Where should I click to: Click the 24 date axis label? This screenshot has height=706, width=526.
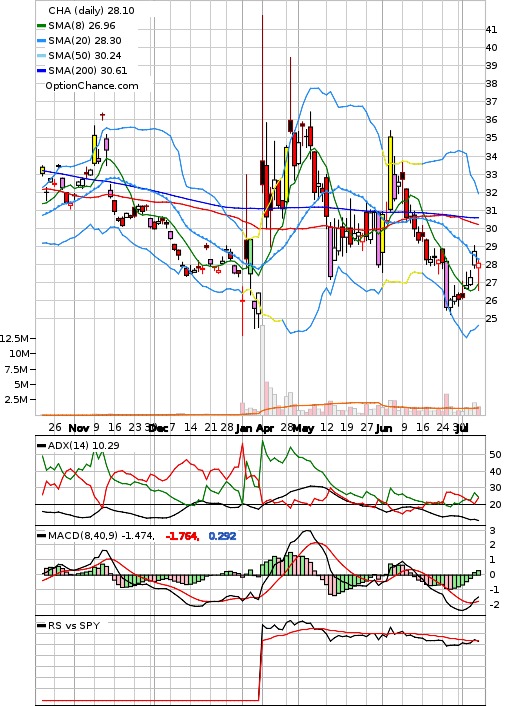click(x=443, y=427)
